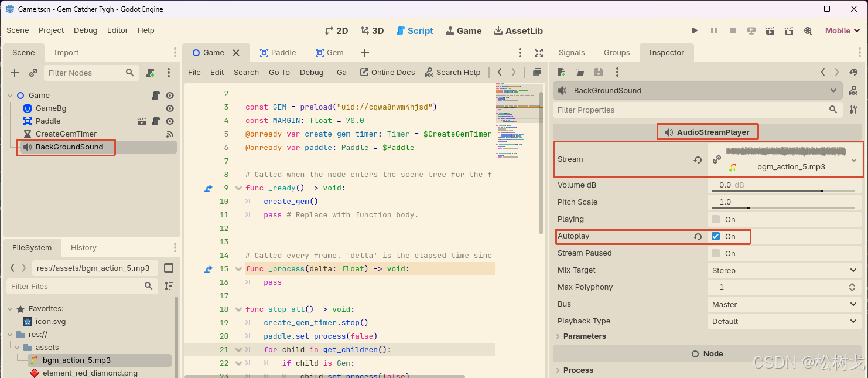Enable the Playing checkbox

pos(716,219)
